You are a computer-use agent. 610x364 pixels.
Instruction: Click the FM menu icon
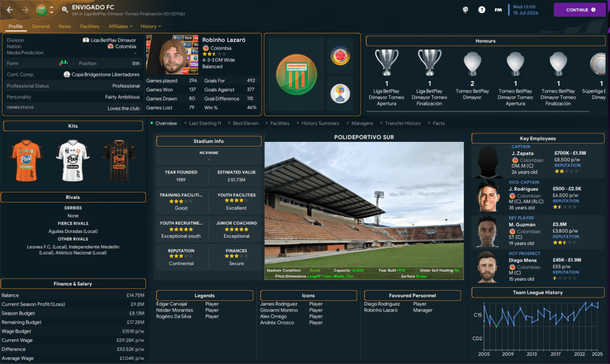click(x=498, y=10)
